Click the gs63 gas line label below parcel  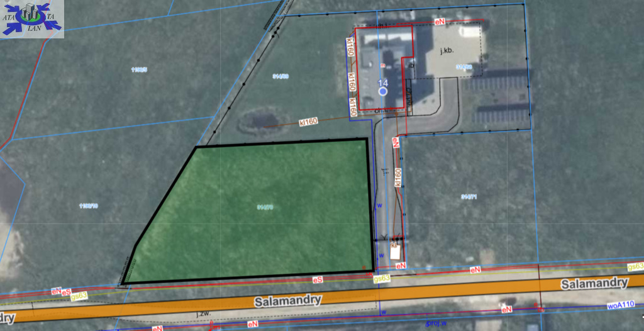point(382,279)
